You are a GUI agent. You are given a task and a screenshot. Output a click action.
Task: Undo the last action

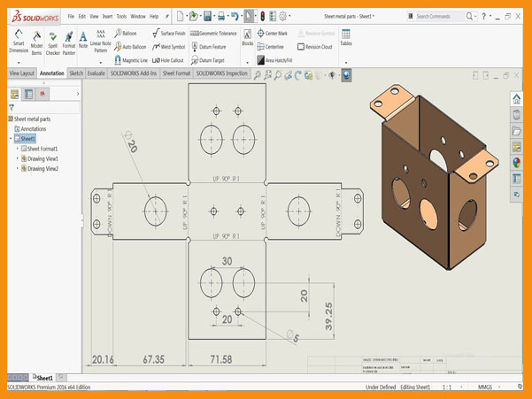[235, 16]
